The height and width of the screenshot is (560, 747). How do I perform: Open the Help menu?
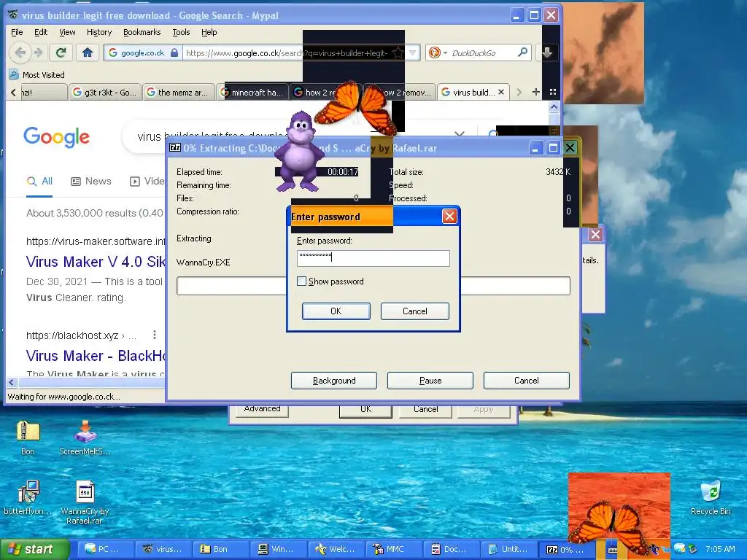(209, 32)
